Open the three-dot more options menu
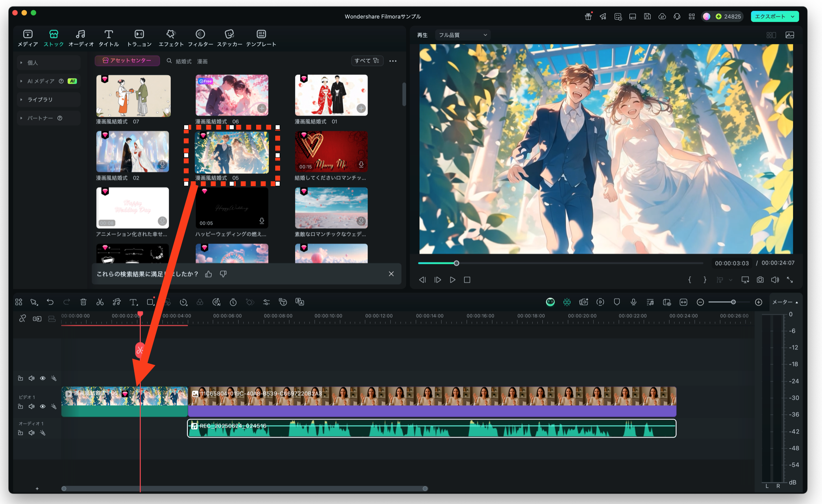Image resolution: width=822 pixels, height=504 pixels. tap(393, 61)
